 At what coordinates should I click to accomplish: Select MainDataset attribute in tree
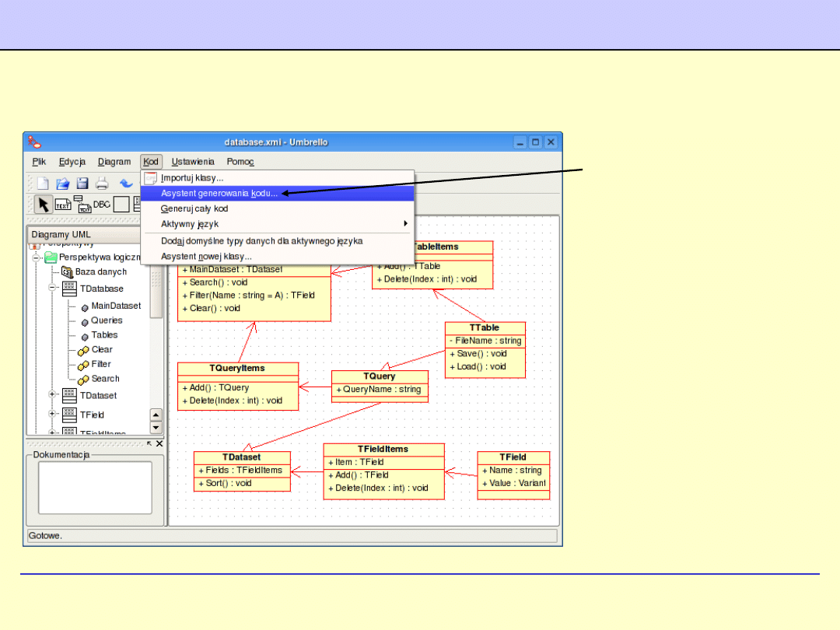pyautogui.click(x=116, y=306)
